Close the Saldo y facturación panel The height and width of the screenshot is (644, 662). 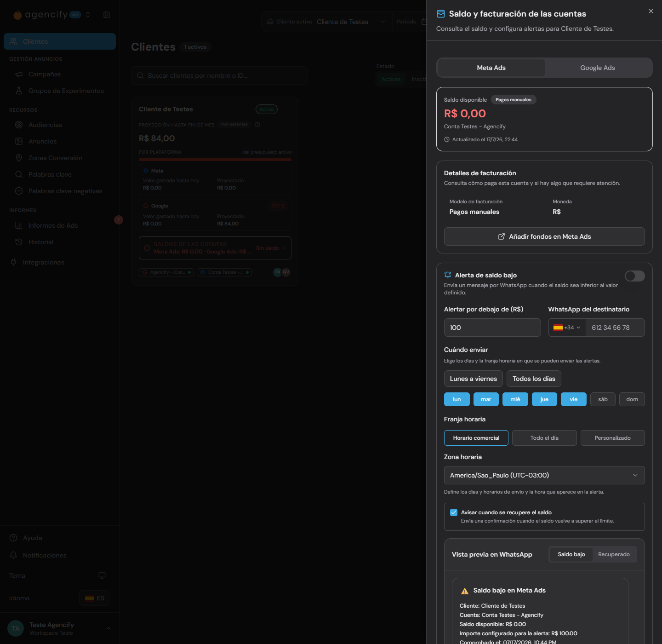(x=651, y=11)
